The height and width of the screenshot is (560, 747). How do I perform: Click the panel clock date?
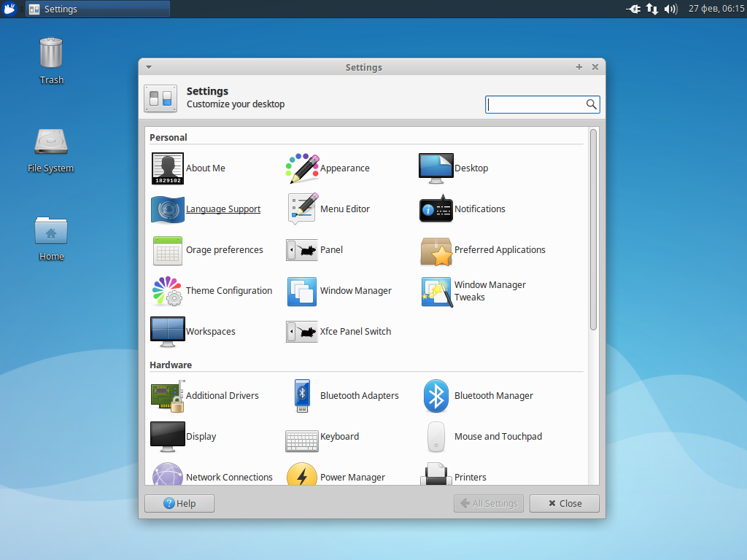(716, 9)
